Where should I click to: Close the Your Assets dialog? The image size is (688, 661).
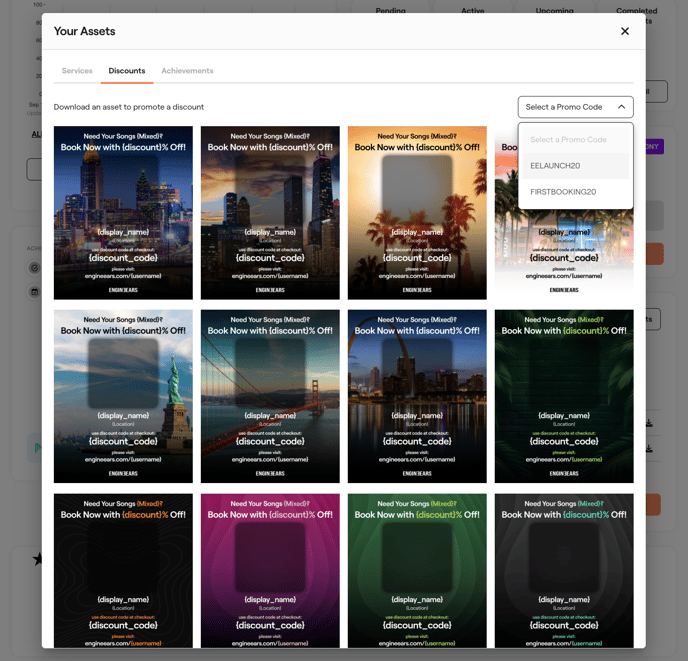pyautogui.click(x=625, y=31)
